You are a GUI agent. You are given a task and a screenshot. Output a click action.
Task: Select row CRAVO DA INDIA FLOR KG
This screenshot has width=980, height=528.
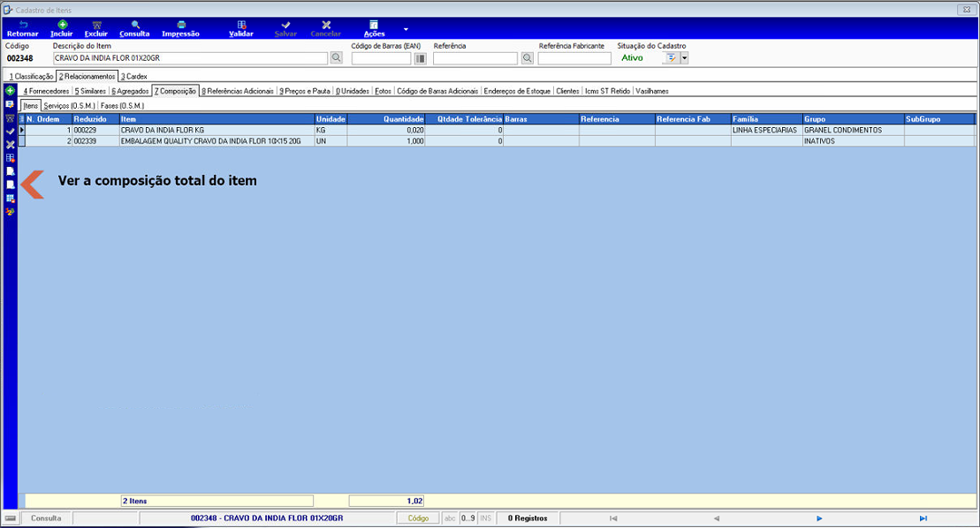tap(497, 130)
